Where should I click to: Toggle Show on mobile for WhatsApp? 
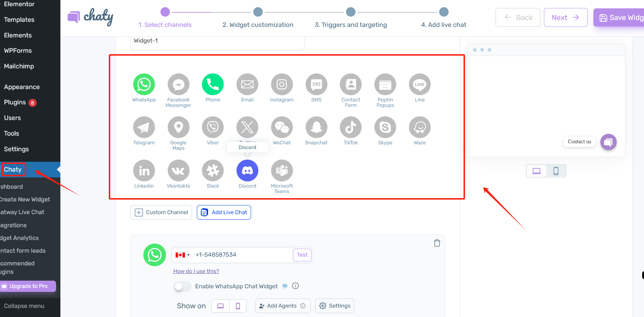[238, 306]
